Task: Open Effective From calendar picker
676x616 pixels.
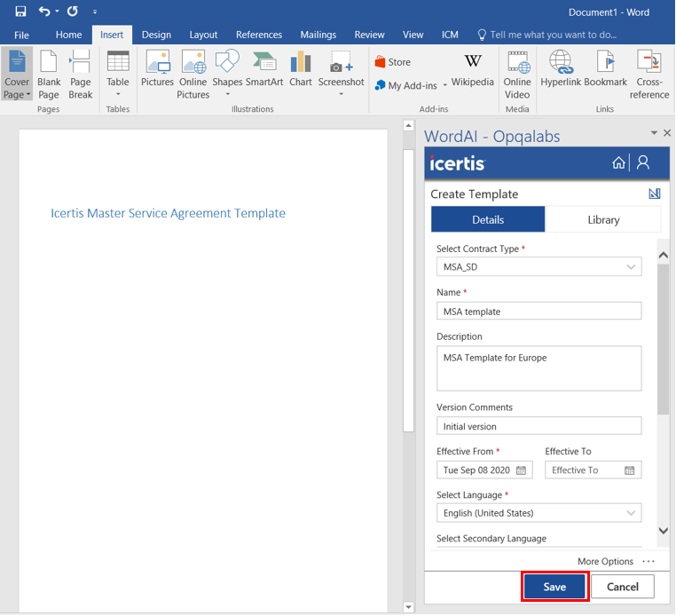Action: point(522,470)
